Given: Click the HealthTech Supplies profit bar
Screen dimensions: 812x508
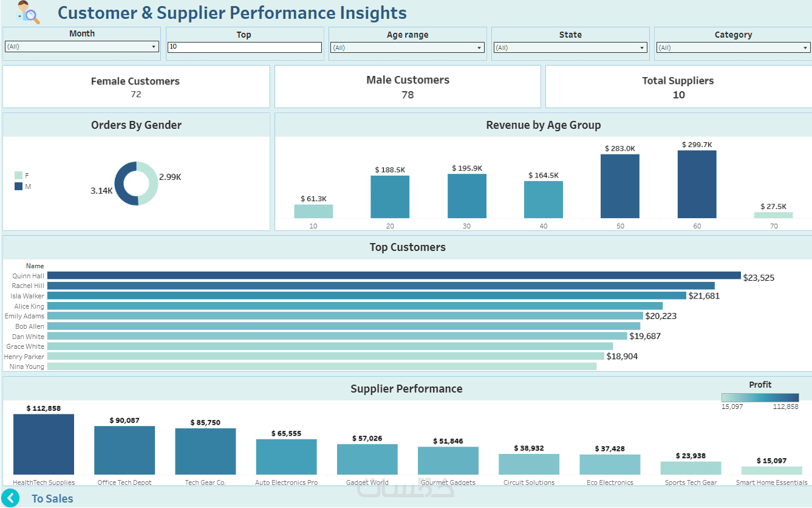Looking at the screenshot, I should (x=44, y=444).
